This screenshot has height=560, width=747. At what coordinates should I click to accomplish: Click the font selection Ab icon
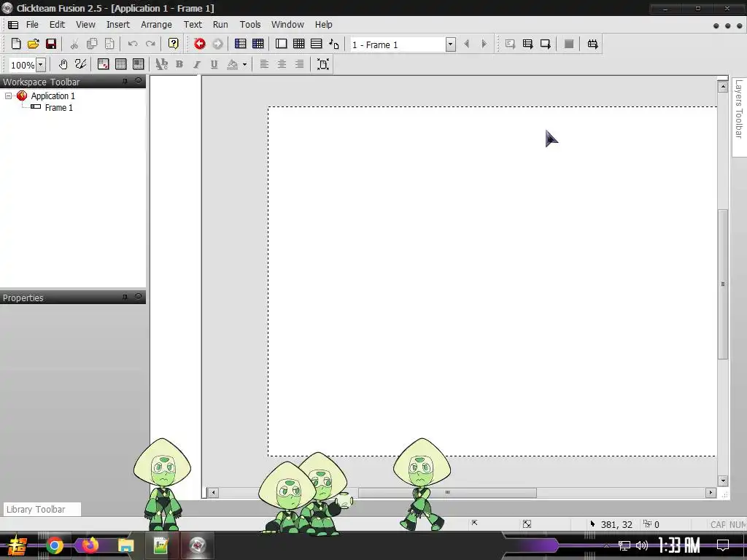tap(161, 64)
